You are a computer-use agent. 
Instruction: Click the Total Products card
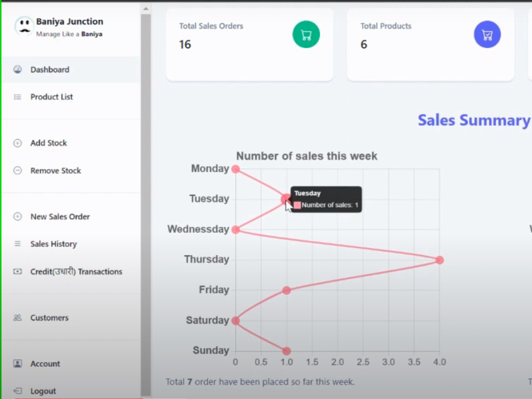coord(430,45)
